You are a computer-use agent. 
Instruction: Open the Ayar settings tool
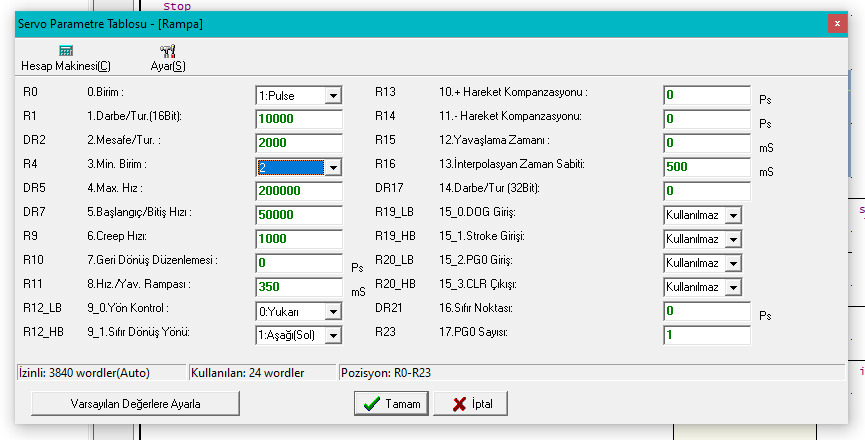[x=167, y=58]
